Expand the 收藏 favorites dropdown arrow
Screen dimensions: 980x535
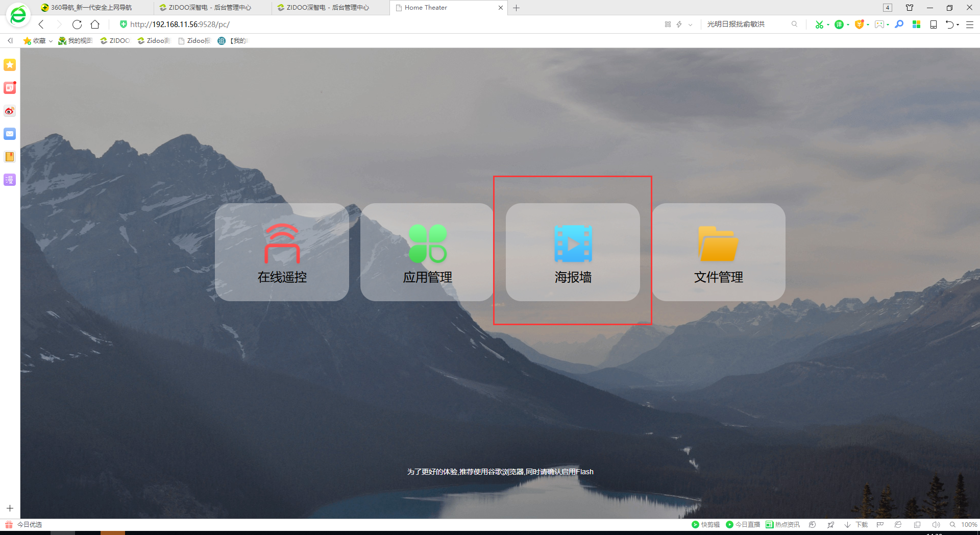tap(51, 41)
